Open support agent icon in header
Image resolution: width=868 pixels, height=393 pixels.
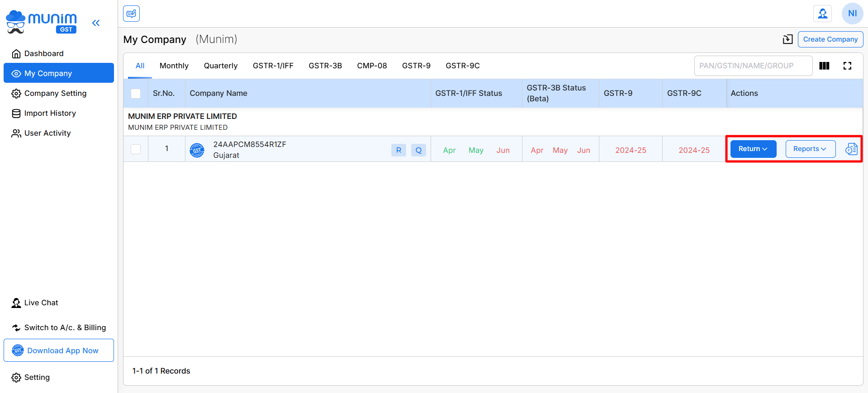coord(822,14)
